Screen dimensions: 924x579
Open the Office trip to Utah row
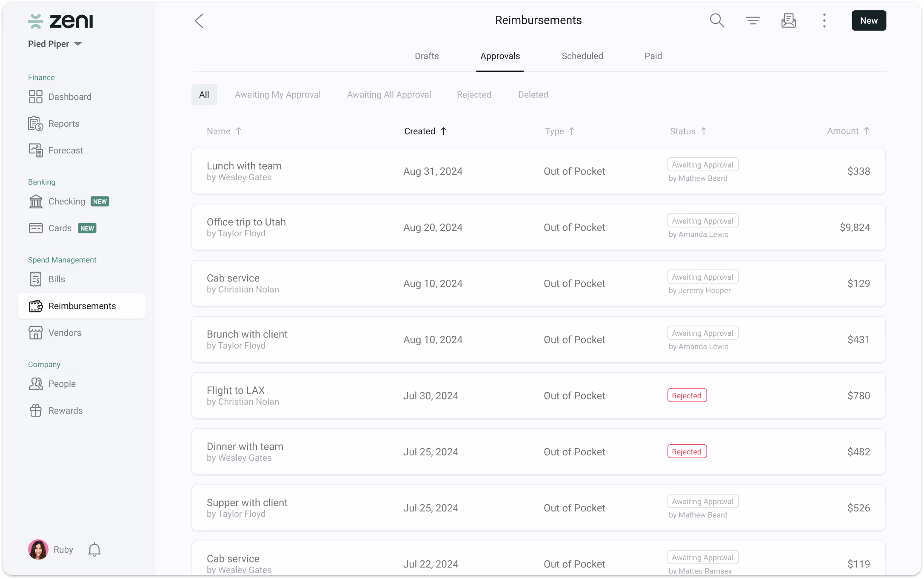tap(539, 227)
